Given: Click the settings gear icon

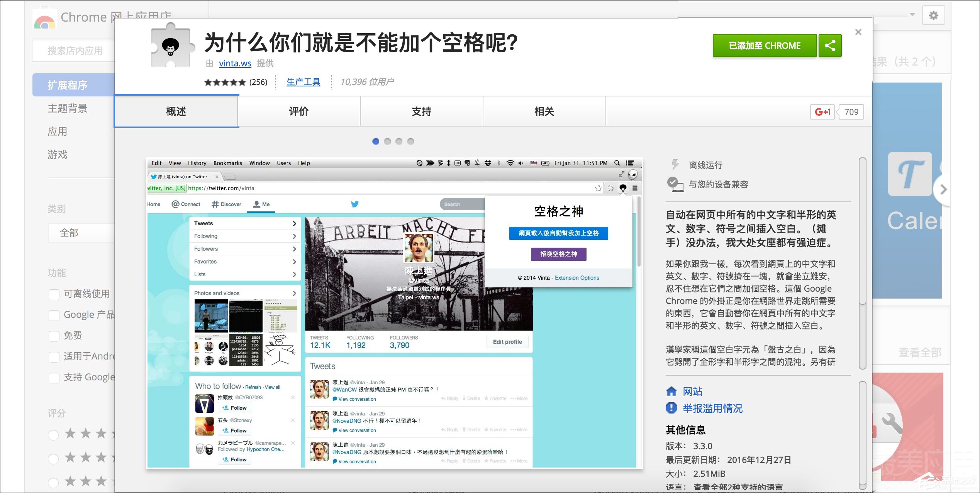Looking at the screenshot, I should click(933, 15).
